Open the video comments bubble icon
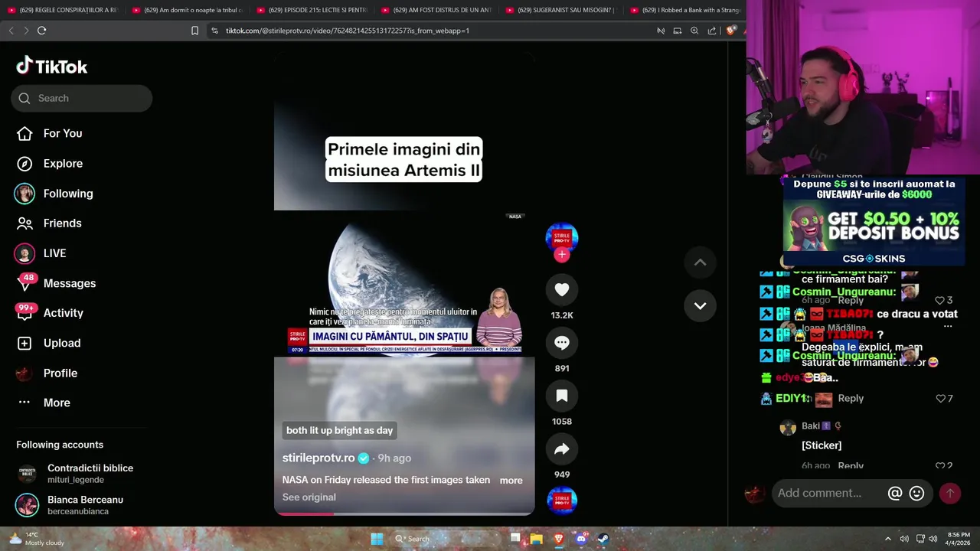The image size is (980, 551). (x=562, y=343)
